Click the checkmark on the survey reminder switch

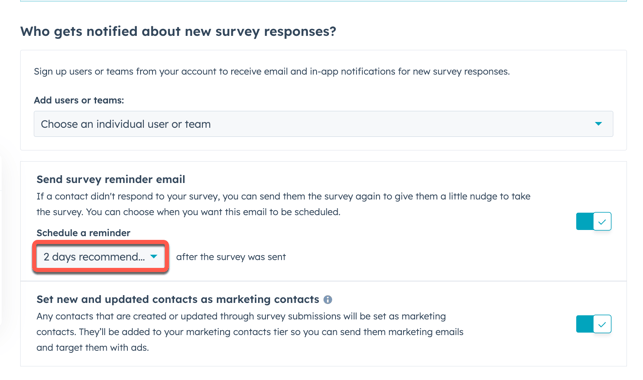pyautogui.click(x=602, y=222)
